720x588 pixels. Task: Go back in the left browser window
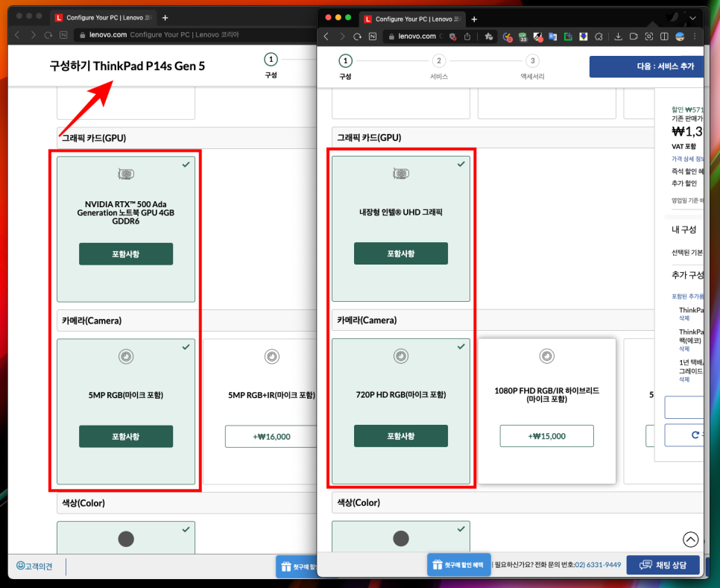[17, 35]
